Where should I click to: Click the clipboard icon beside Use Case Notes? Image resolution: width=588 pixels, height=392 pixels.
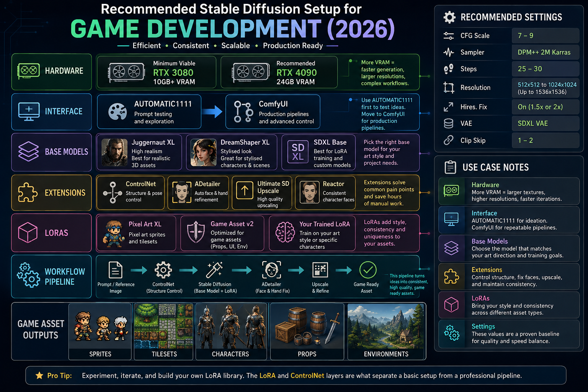[450, 168]
